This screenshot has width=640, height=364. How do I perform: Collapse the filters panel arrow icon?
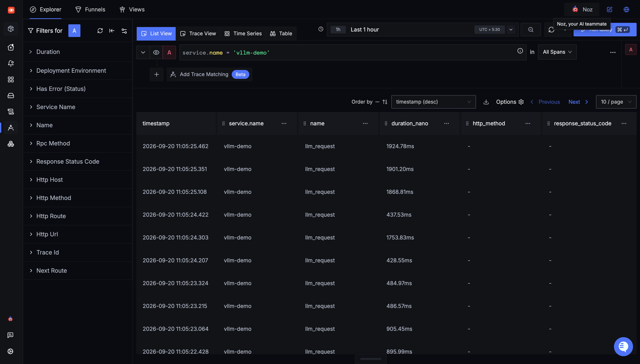112,31
